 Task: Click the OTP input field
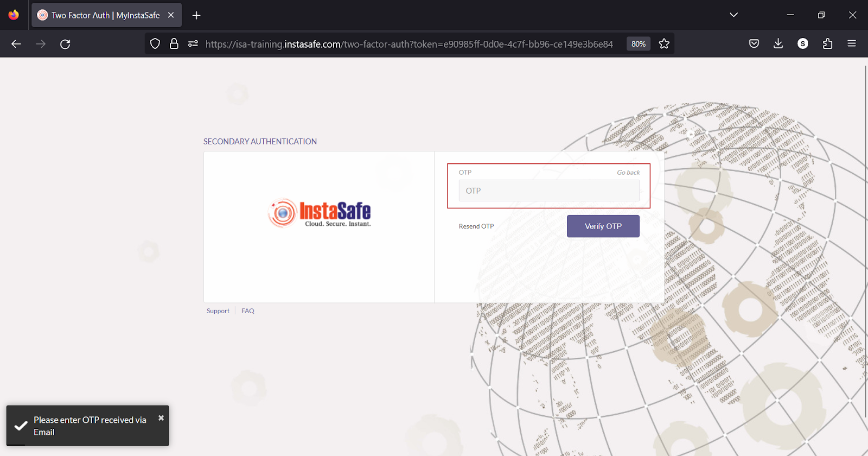coord(549,191)
